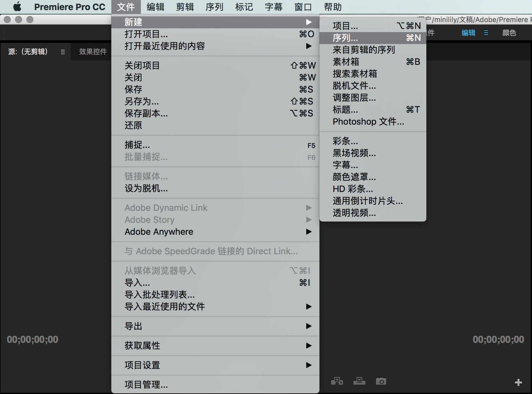Select 导入... from File menu
The width and height of the screenshot is (532, 394).
[x=215, y=283]
